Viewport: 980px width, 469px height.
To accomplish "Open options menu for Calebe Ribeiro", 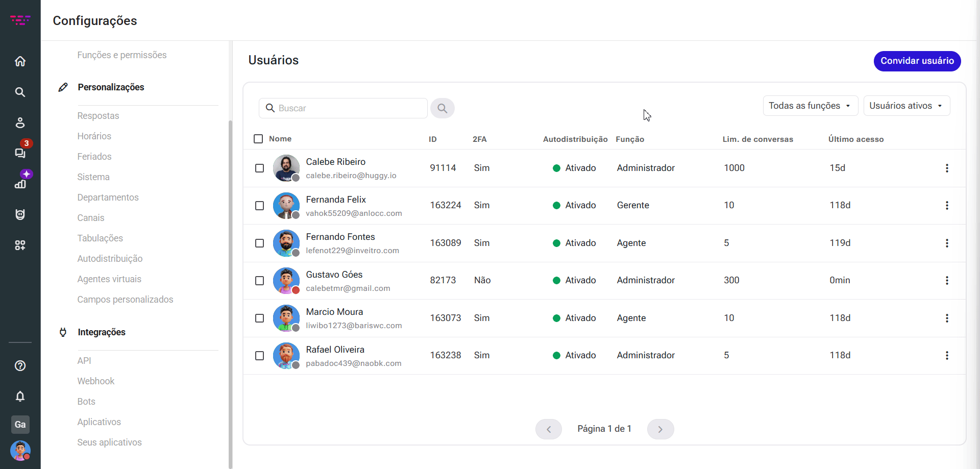I will pos(947,168).
